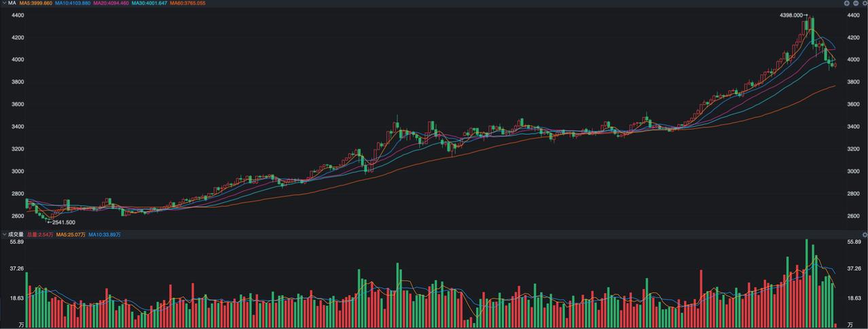
Task: Toggle the MA5 line legend
Action: tap(35, 3)
